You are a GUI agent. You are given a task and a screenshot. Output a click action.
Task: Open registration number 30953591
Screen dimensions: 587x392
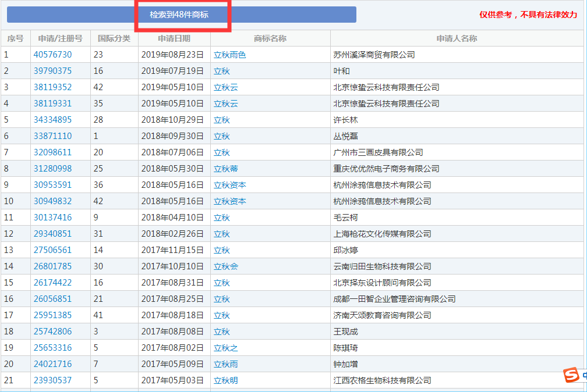[x=52, y=185]
